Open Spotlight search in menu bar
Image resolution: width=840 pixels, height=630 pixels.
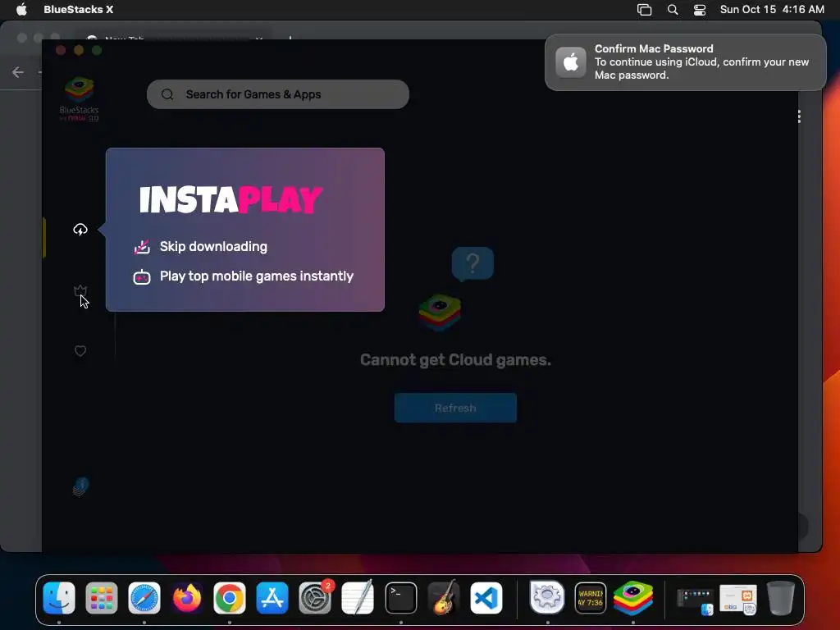coord(673,10)
